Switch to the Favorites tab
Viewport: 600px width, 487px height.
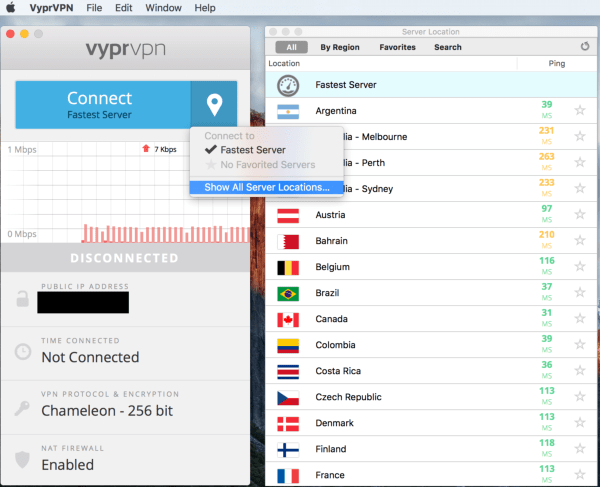pyautogui.click(x=397, y=47)
